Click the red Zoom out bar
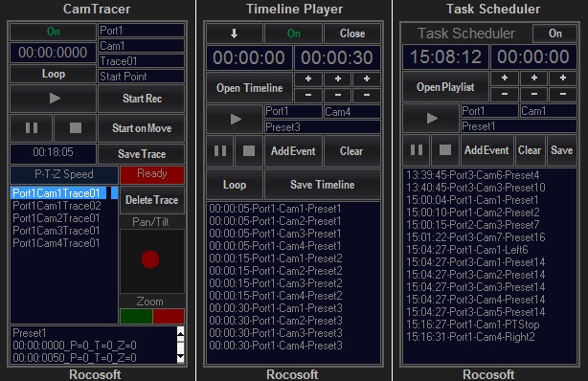This screenshot has height=381, width=588. point(169,316)
